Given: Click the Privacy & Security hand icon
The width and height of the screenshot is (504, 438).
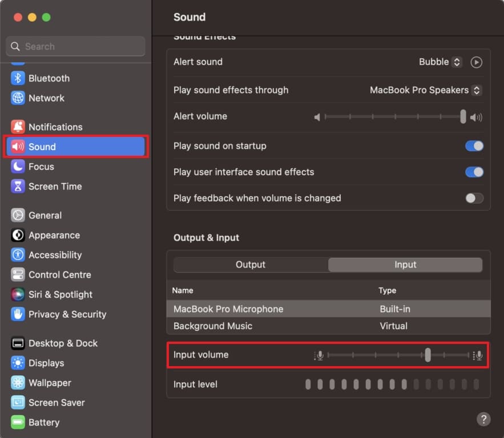Looking at the screenshot, I should click(18, 314).
